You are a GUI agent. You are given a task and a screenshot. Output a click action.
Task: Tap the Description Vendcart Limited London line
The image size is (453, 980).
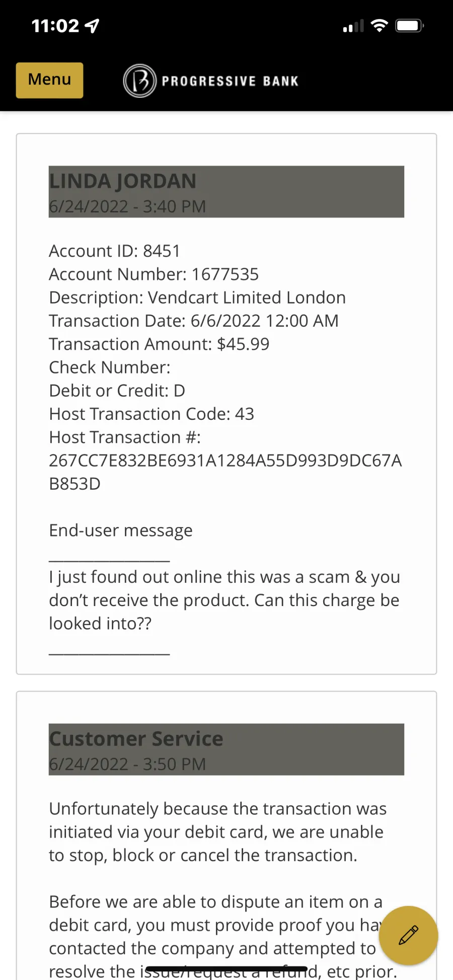pyautogui.click(x=197, y=297)
